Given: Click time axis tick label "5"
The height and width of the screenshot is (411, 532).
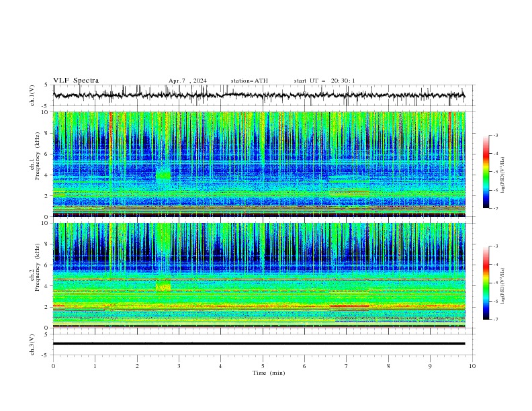Looking at the screenshot, I should pos(263,366).
